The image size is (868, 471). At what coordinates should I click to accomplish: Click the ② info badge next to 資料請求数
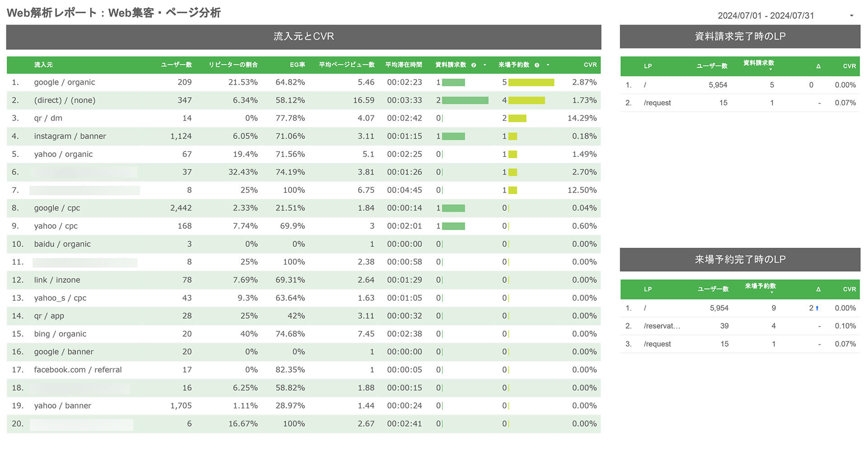(473, 65)
